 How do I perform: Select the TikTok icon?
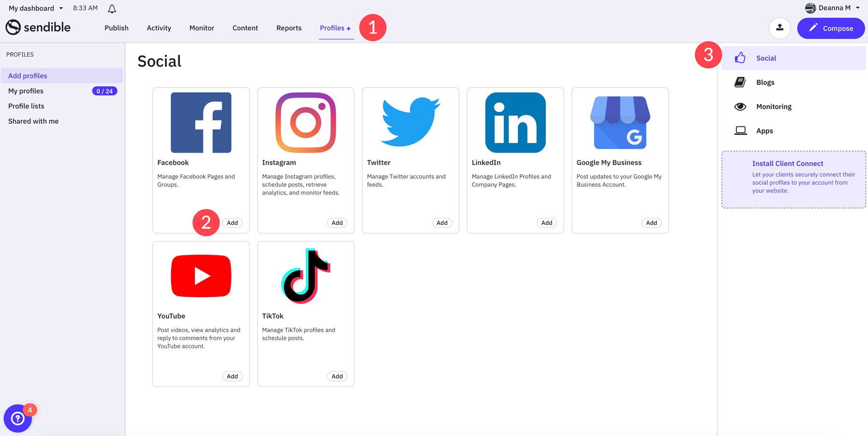(305, 276)
